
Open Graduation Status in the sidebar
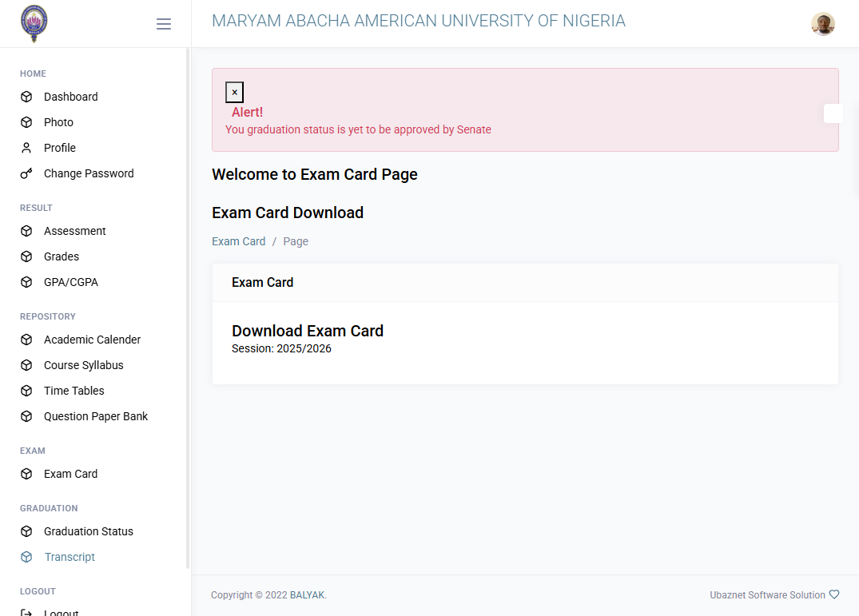tap(88, 531)
